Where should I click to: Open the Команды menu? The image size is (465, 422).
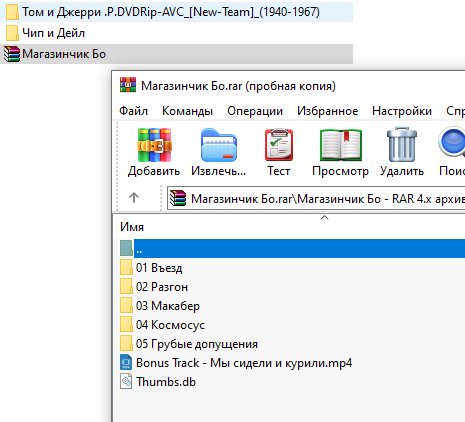(x=187, y=111)
